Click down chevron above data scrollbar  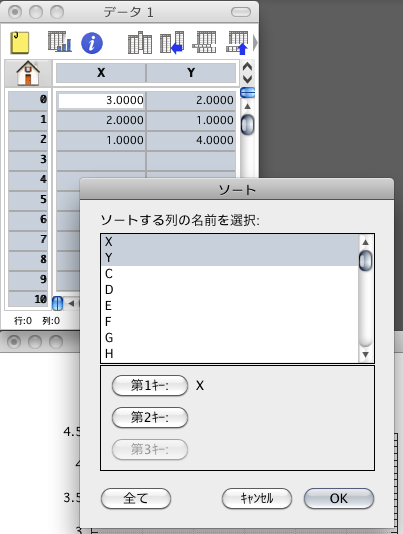pyautogui.click(x=247, y=79)
